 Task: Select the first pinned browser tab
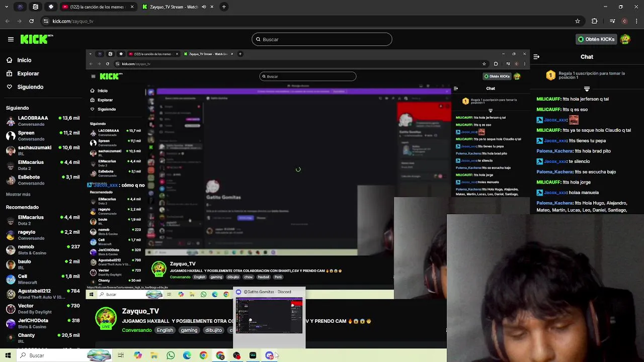coord(20,7)
